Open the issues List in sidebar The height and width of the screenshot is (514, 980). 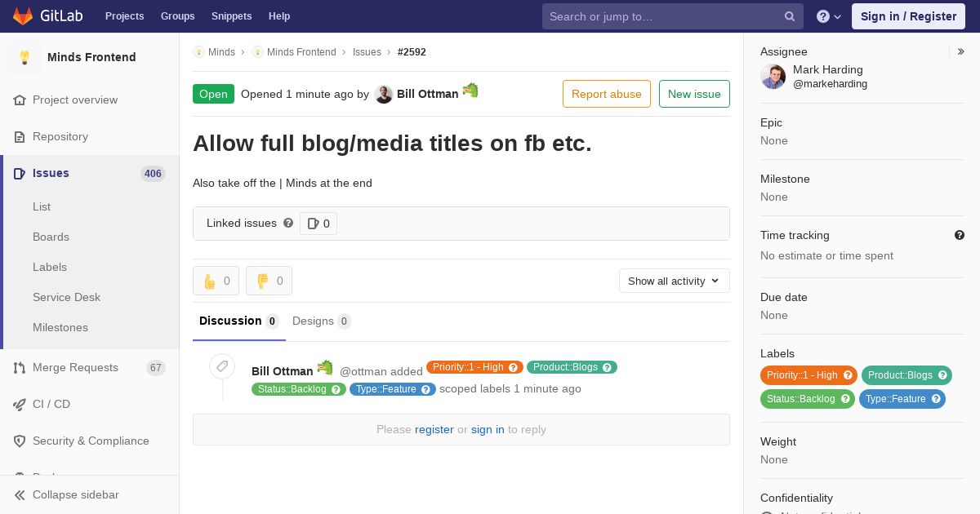(x=42, y=206)
